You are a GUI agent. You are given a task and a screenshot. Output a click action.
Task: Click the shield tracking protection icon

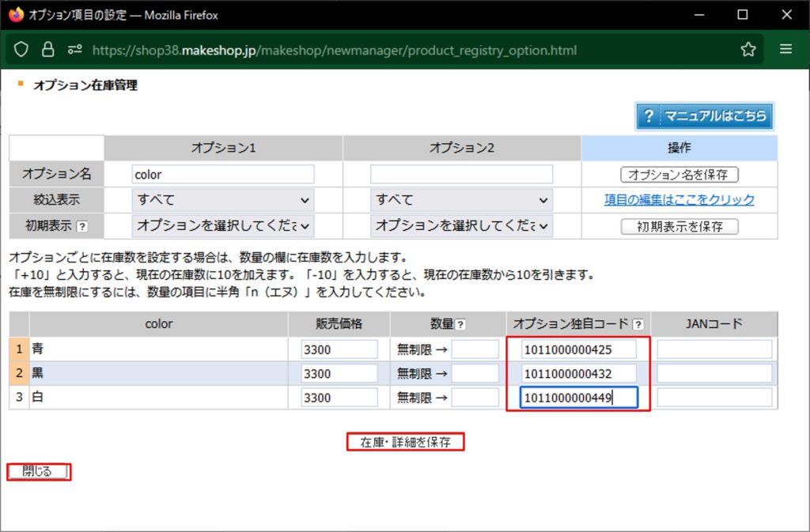pyautogui.click(x=22, y=50)
